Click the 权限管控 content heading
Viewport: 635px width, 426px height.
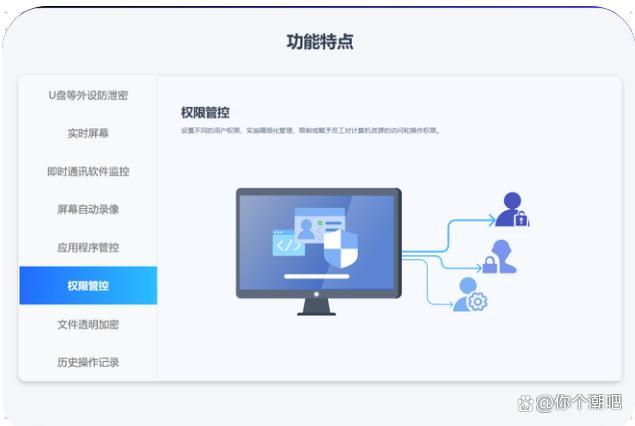point(205,113)
